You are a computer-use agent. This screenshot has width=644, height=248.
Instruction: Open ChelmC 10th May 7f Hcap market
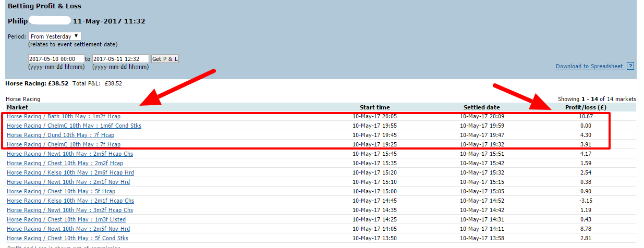pos(64,144)
